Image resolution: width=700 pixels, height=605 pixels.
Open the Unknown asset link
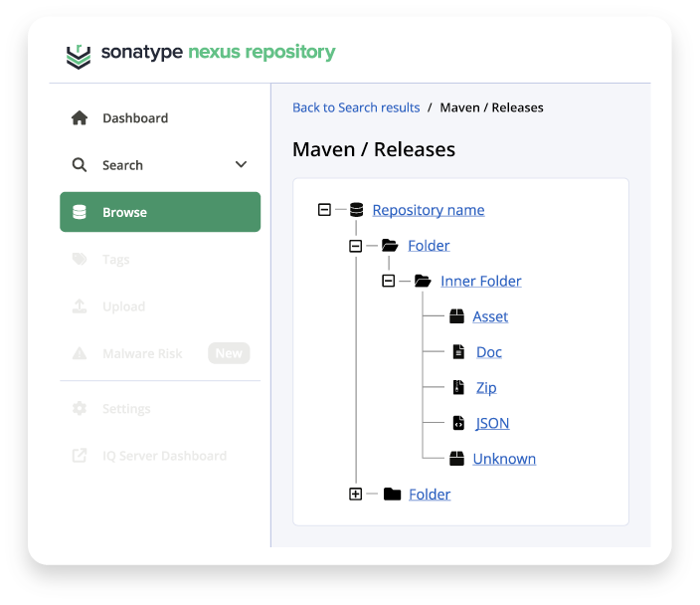[504, 459]
